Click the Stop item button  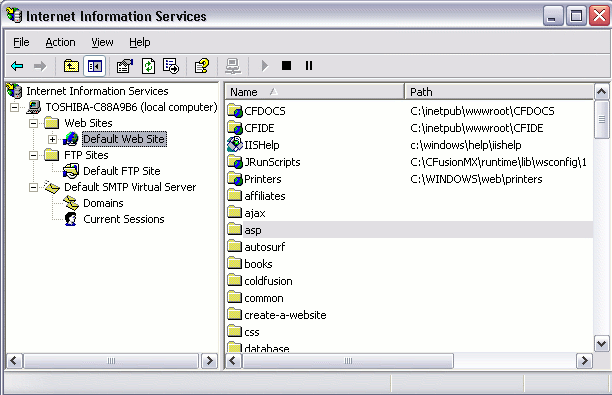click(286, 66)
